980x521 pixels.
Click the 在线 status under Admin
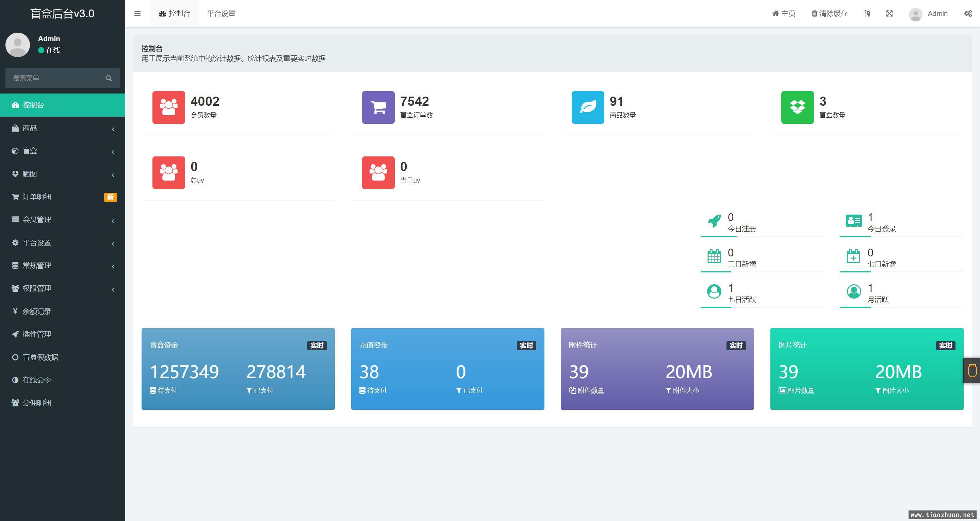click(49, 50)
